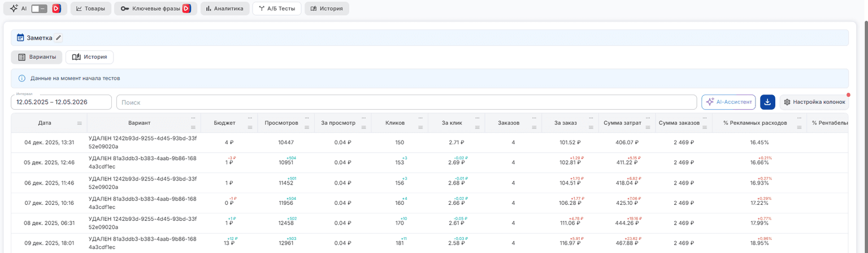The height and width of the screenshot is (253, 868).
Task: Open Настройка колонок settings
Action: tap(814, 102)
